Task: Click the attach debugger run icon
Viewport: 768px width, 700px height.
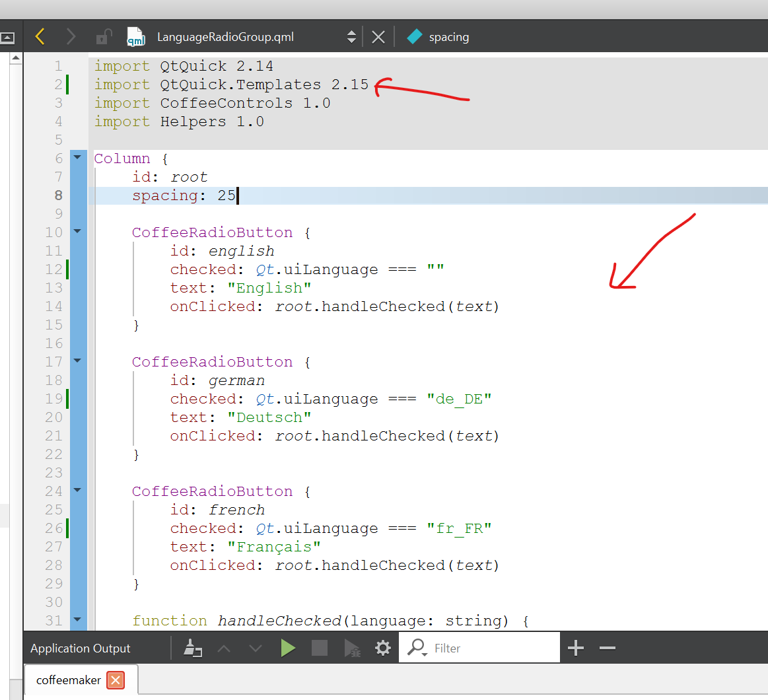Action: coord(352,648)
